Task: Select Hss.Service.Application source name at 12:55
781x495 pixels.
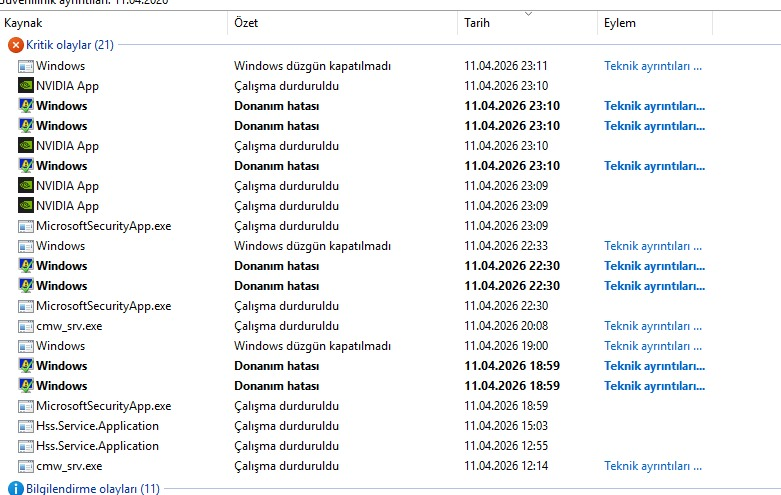Action: click(x=97, y=446)
